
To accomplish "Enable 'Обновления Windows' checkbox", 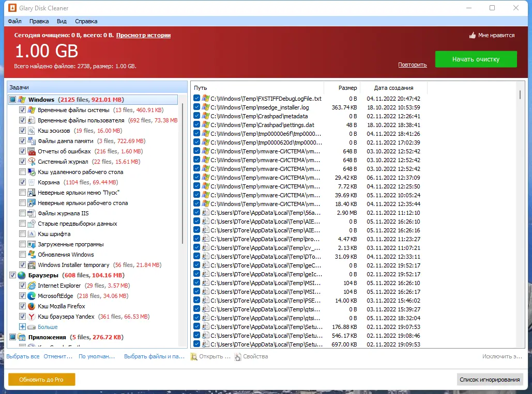I will (22, 255).
